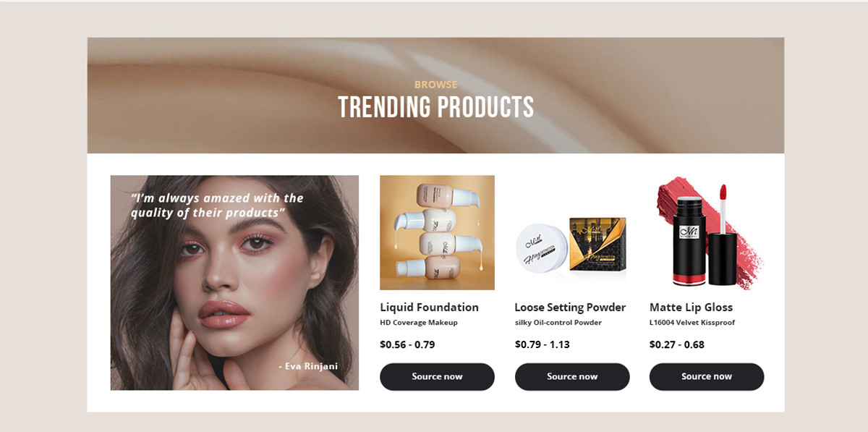Click the $0.79 - 1.13 price
This screenshot has width=868, height=432.
[542, 344]
